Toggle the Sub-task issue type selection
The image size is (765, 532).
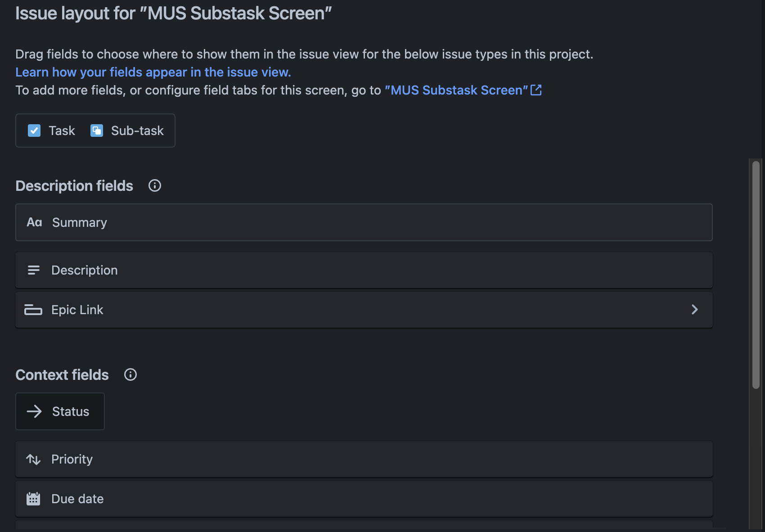point(128,131)
